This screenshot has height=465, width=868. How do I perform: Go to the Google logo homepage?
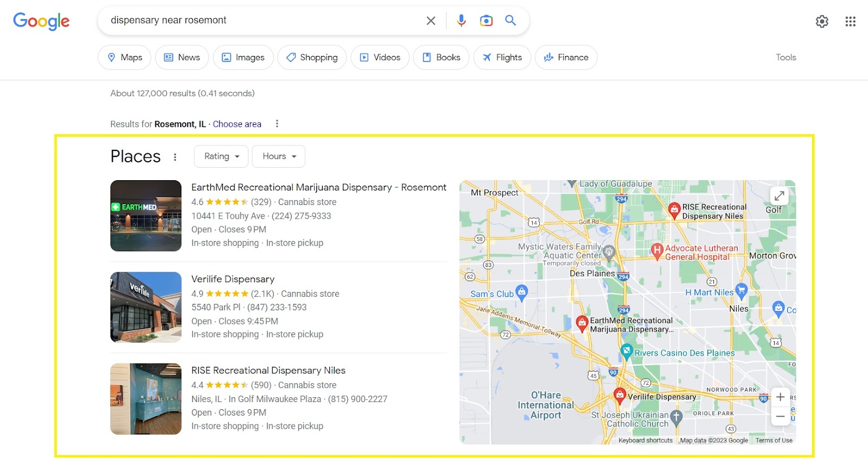41,21
